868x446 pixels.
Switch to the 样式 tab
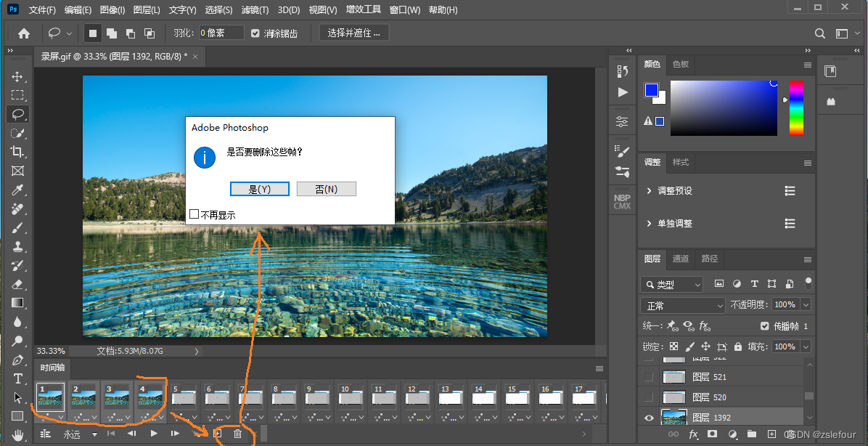pyautogui.click(x=680, y=162)
